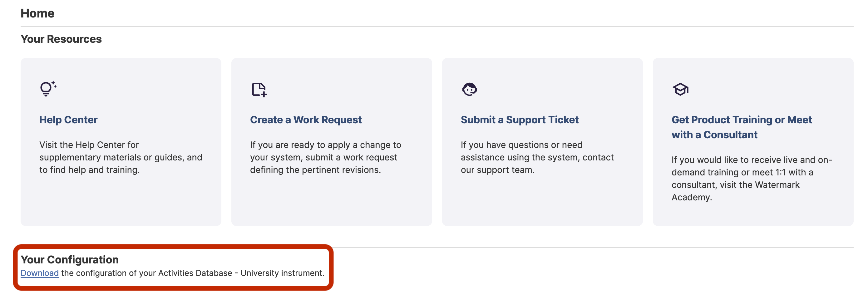Screen dimensions: 868x299
Task: Open the Help Center link
Action: [68, 120]
